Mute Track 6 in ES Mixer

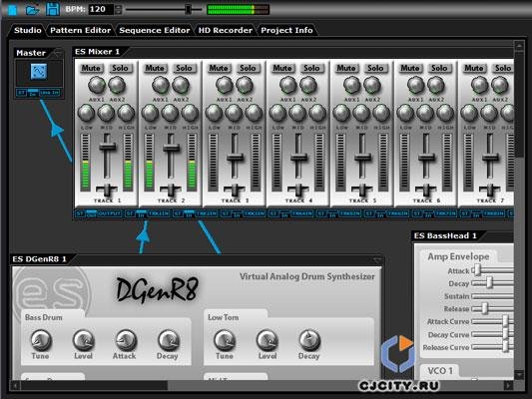(x=409, y=68)
